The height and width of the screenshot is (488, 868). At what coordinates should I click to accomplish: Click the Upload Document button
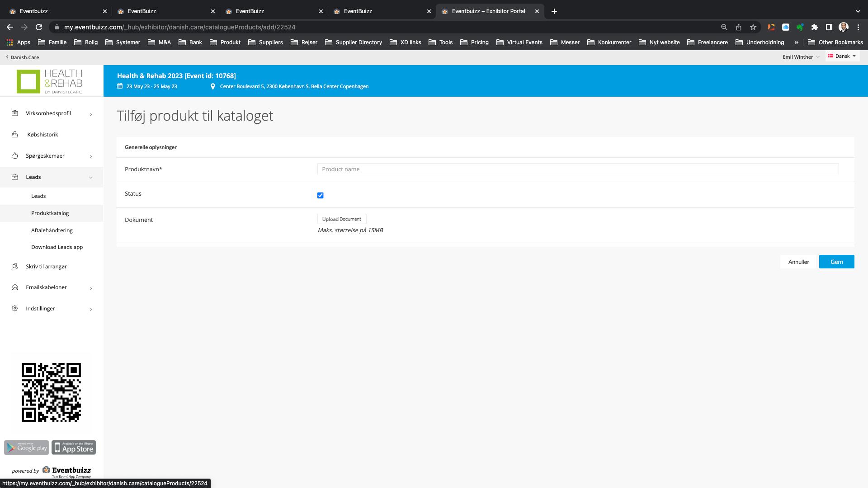coord(341,219)
